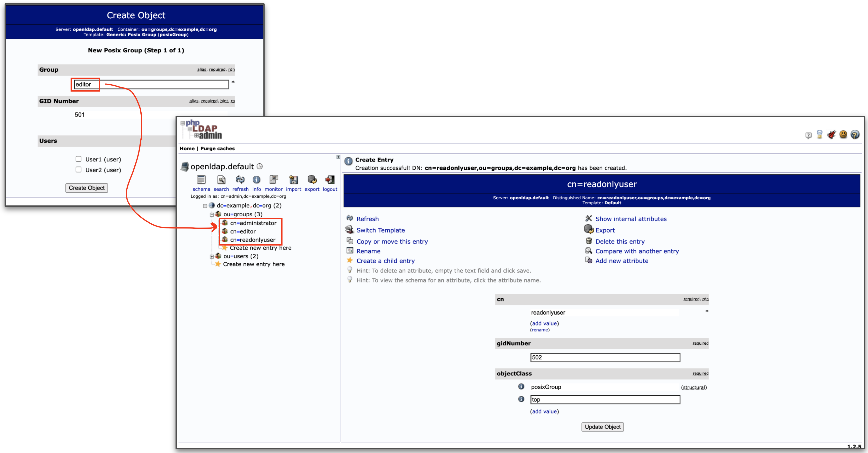Collapse the dc=example,dc=org root node

tap(205, 206)
